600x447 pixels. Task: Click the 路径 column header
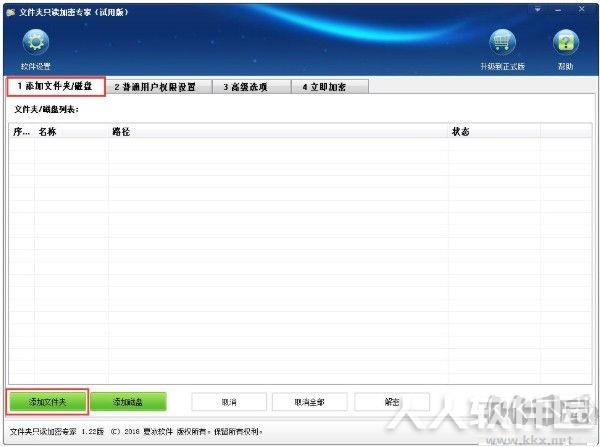278,132
